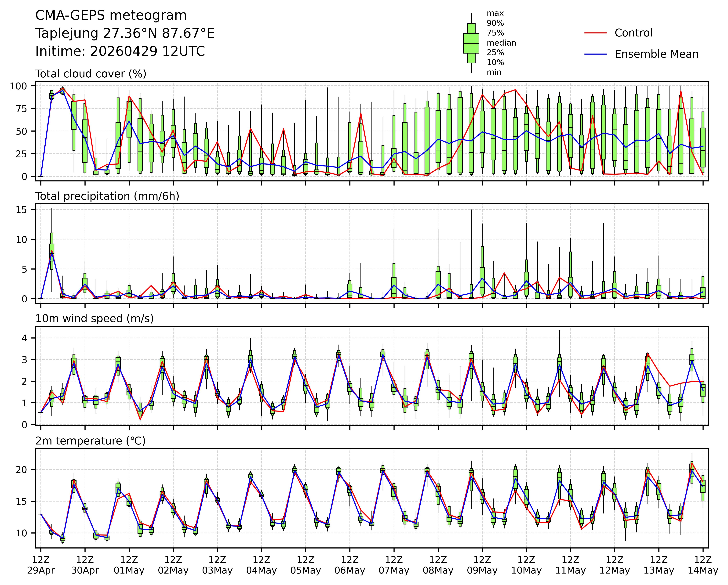Click the 10m wind speed panel title

point(95,319)
